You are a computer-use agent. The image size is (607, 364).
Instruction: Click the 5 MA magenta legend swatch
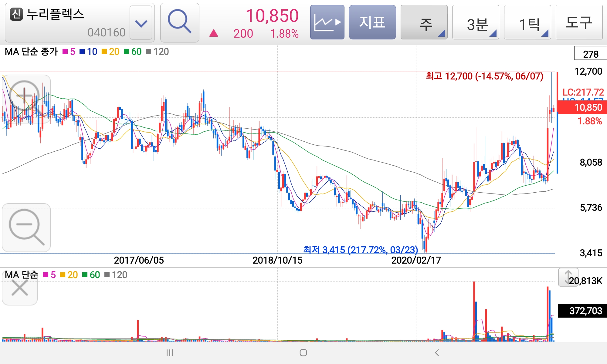click(65, 52)
